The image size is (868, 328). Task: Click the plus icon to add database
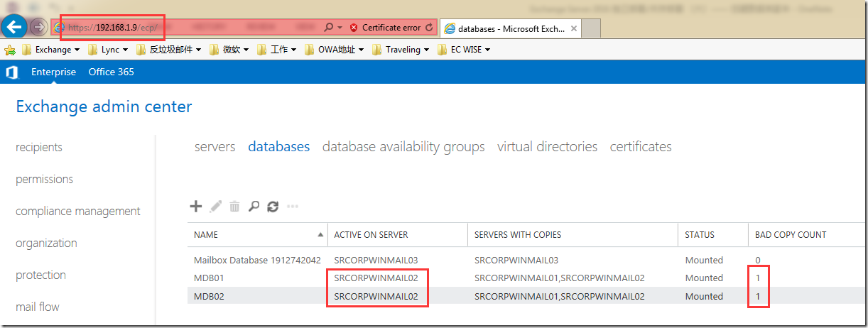196,207
